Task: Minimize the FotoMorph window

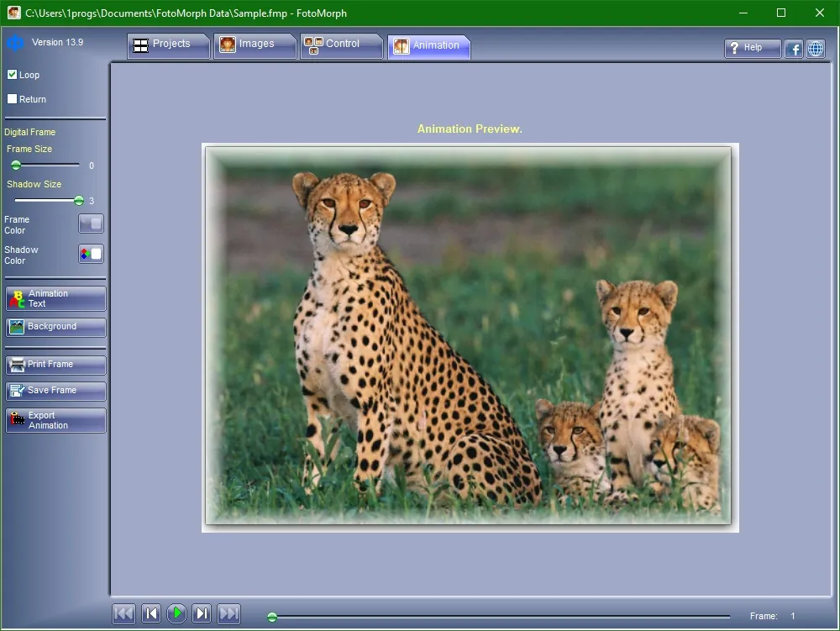Action: pyautogui.click(x=743, y=13)
